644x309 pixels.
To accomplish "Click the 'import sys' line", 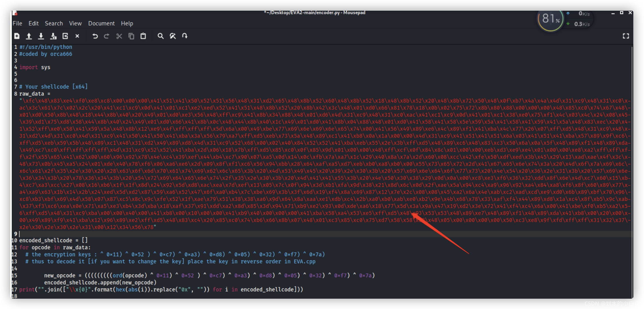I will click(x=35, y=67).
